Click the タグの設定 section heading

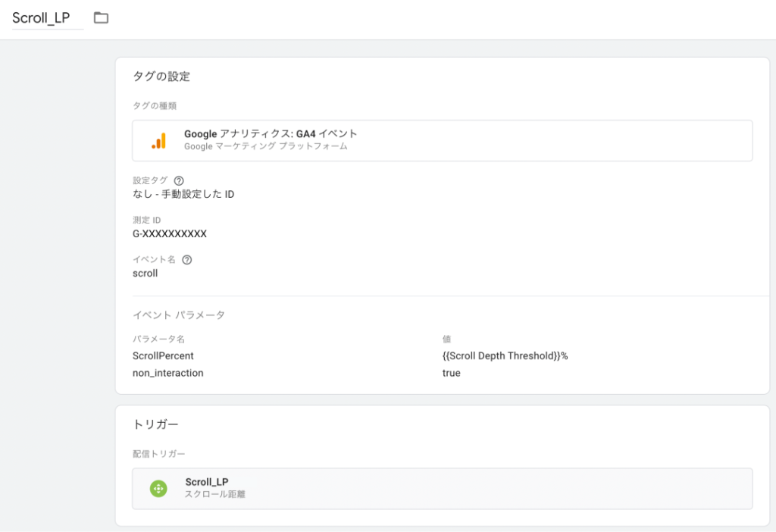click(x=161, y=77)
